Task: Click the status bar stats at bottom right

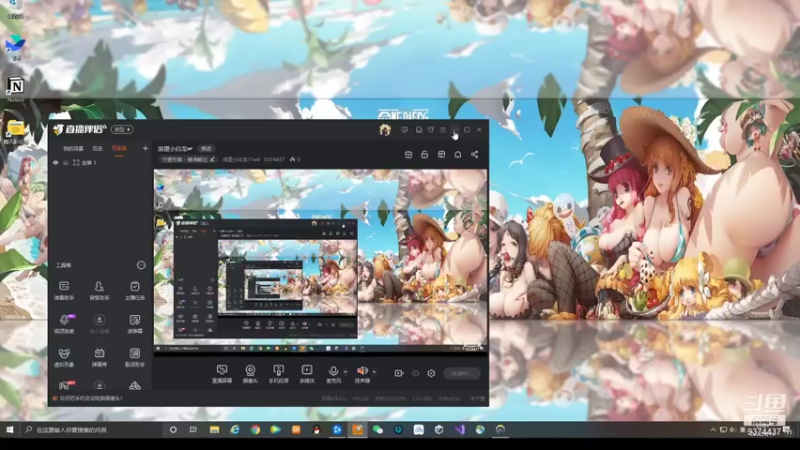Action: coord(403,398)
